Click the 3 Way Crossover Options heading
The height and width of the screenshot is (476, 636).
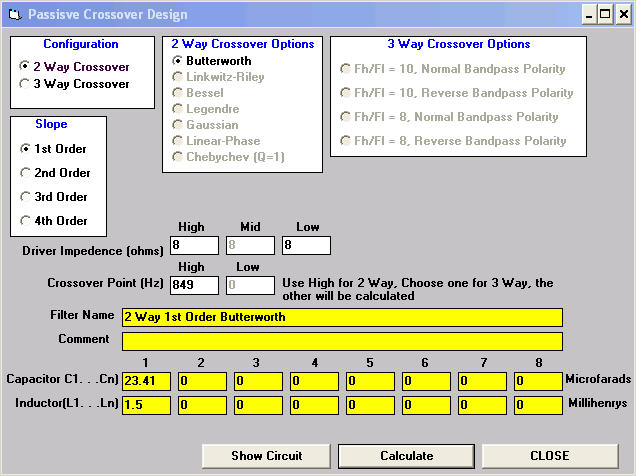(459, 44)
